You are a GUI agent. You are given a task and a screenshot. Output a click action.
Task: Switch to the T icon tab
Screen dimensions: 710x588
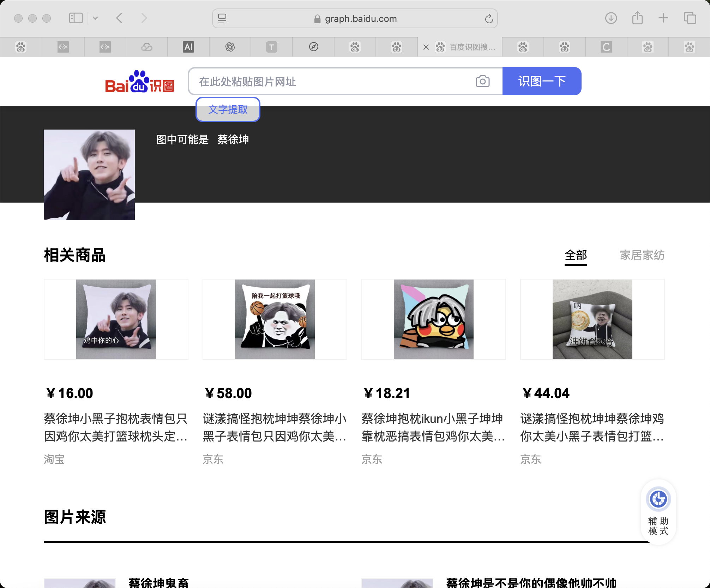[x=272, y=47]
